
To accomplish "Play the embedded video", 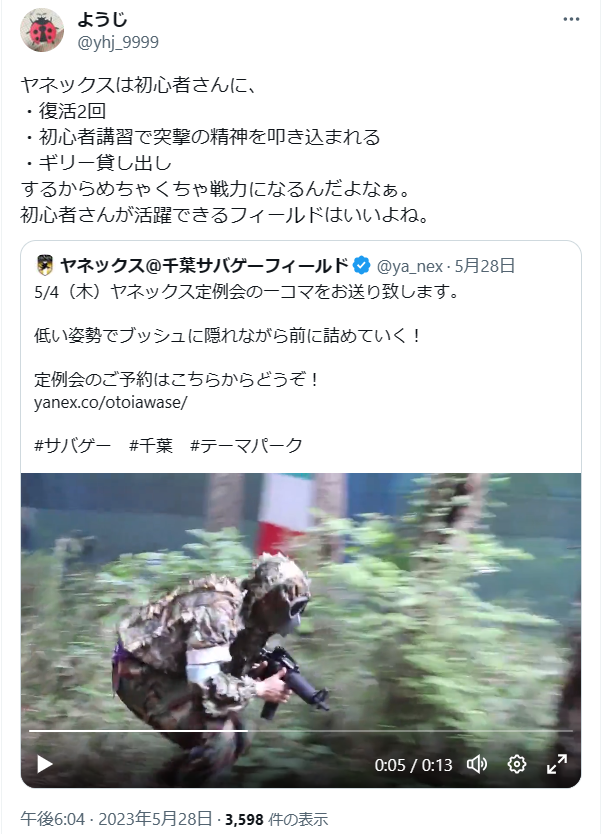I will tap(44, 764).
